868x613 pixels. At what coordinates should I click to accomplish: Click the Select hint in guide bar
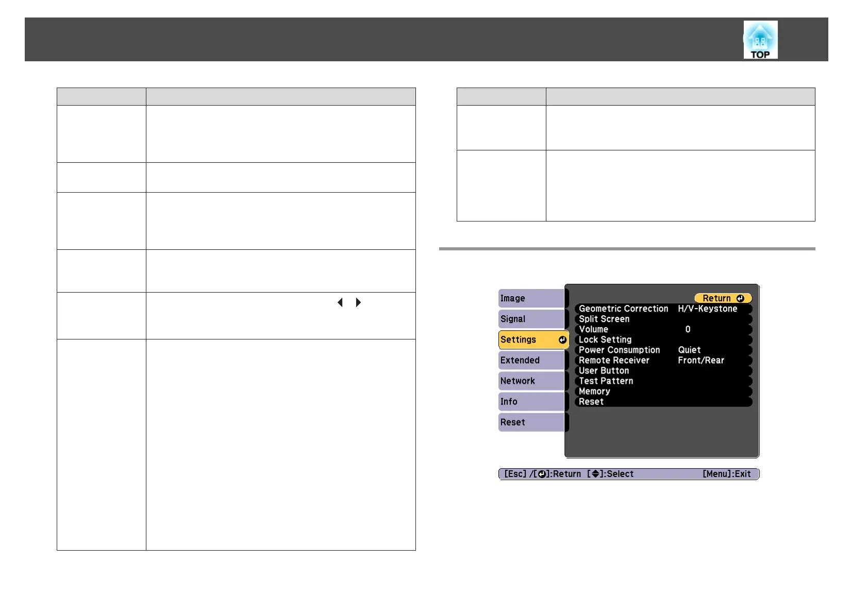610,474
